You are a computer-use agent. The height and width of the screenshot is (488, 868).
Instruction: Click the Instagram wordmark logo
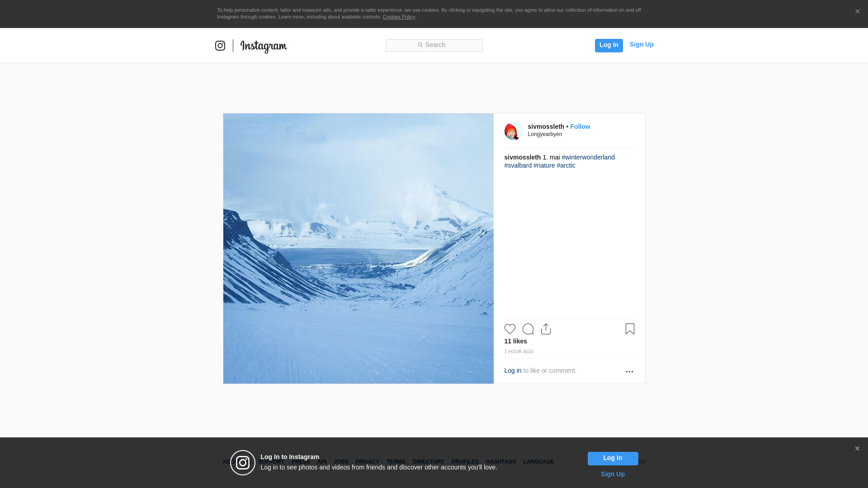(264, 46)
